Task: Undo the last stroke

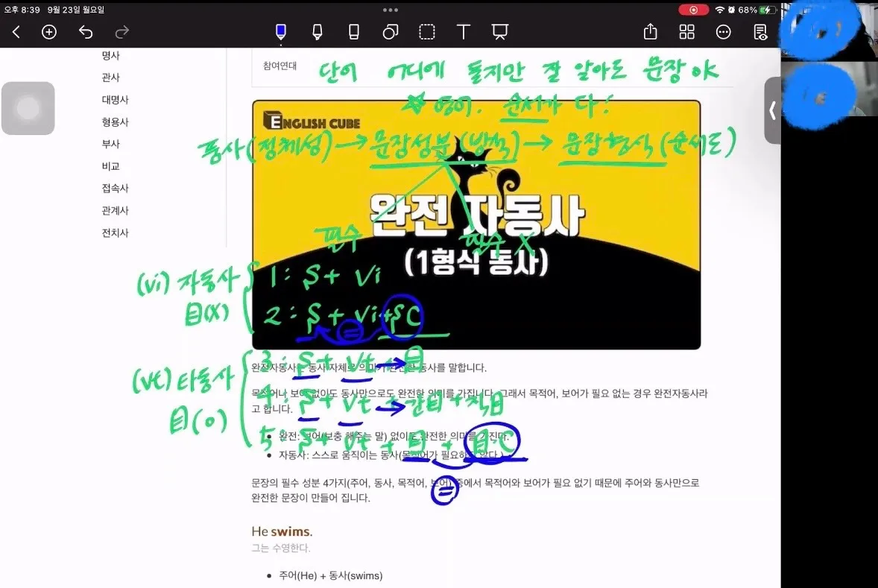Action: [86, 32]
